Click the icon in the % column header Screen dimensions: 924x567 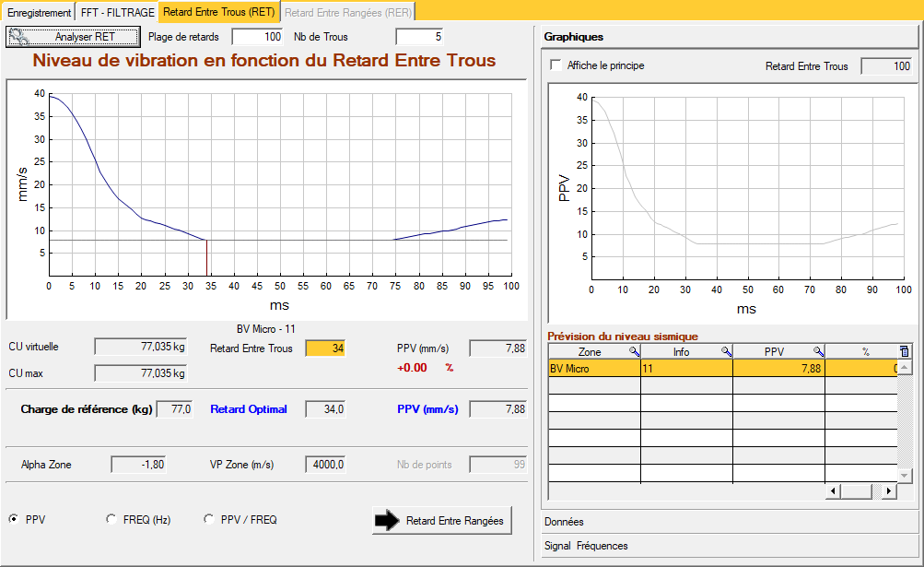pyautogui.click(x=904, y=351)
